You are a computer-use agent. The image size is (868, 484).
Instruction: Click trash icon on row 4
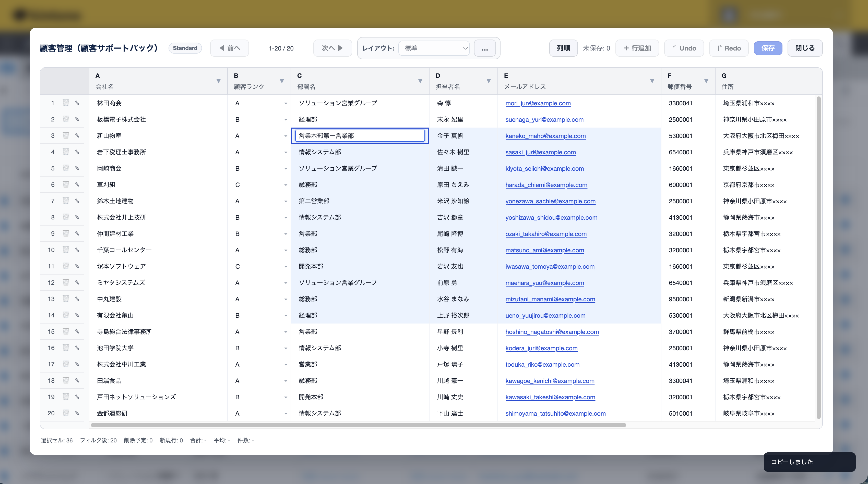(x=66, y=152)
